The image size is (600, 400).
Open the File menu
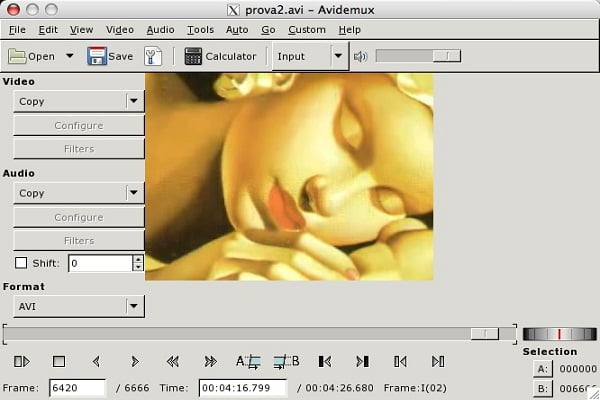pos(17,30)
